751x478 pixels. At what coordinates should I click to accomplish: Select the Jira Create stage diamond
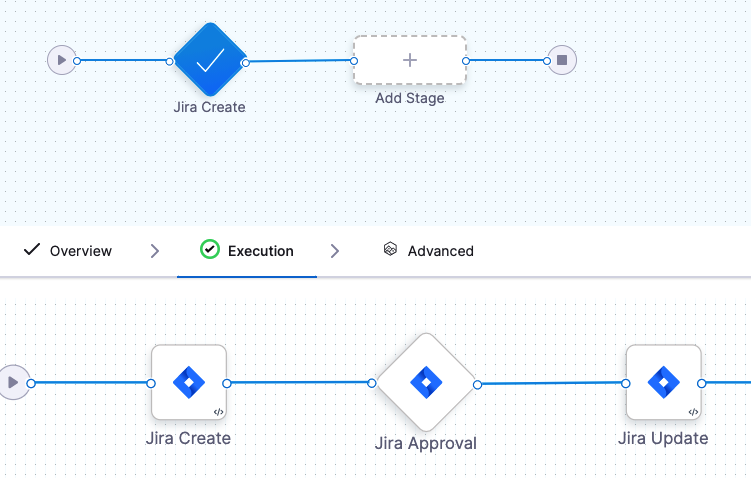pyautogui.click(x=209, y=61)
